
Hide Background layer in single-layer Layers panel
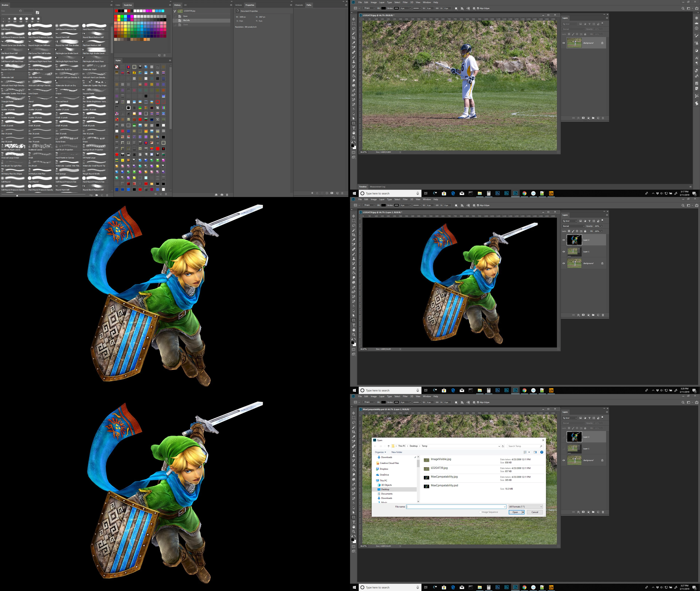click(564, 43)
